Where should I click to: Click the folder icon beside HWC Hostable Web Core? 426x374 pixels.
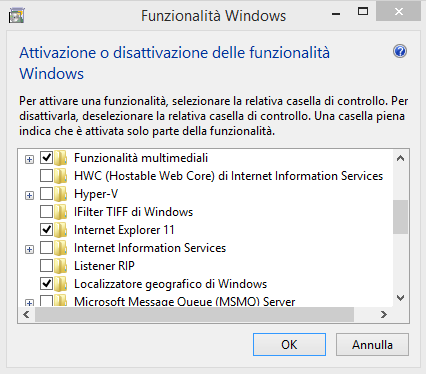point(61,176)
